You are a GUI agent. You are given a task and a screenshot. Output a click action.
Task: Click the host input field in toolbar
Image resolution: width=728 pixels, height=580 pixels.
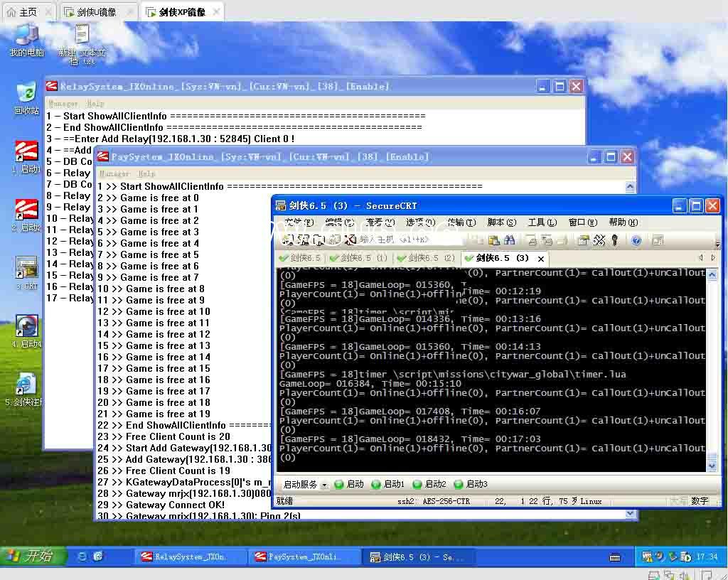pos(410,240)
